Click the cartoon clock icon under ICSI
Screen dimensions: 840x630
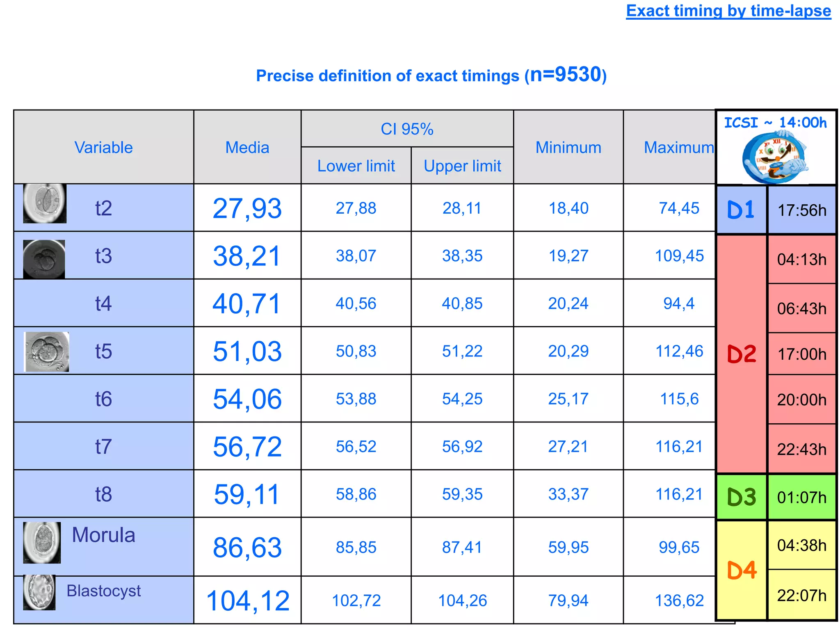coord(775,157)
